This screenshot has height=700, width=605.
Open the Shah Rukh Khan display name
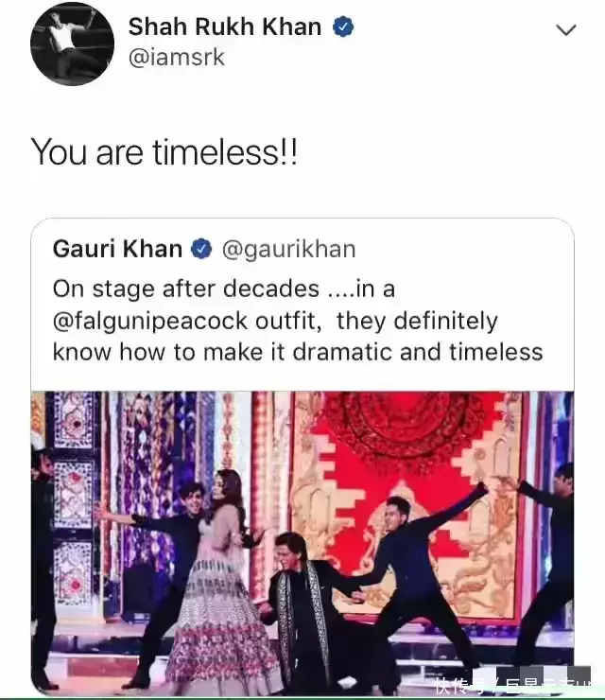tap(225, 26)
